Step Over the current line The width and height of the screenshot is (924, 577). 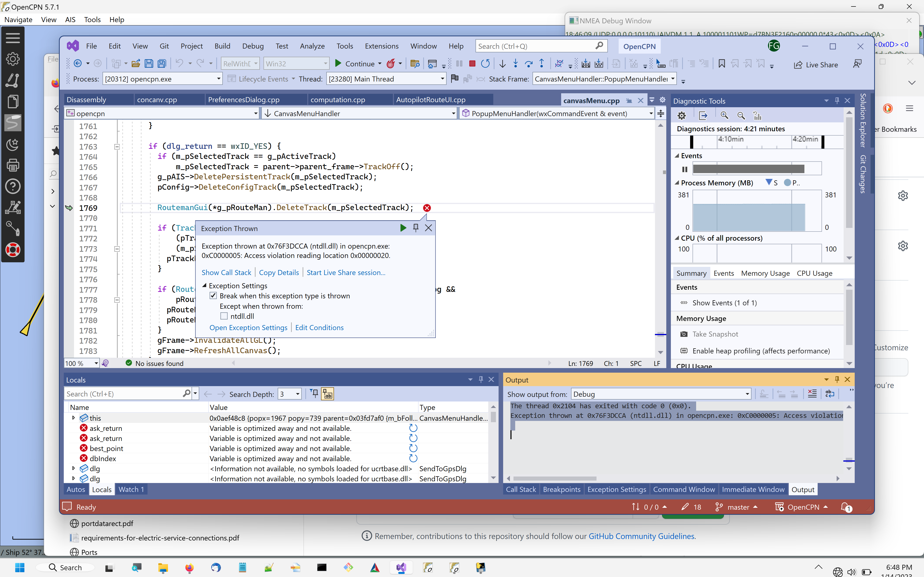[529, 63]
